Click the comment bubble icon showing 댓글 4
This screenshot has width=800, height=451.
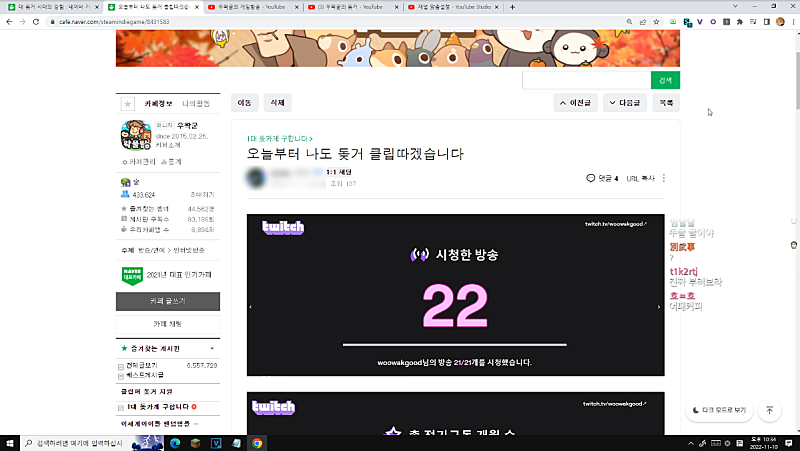590,178
